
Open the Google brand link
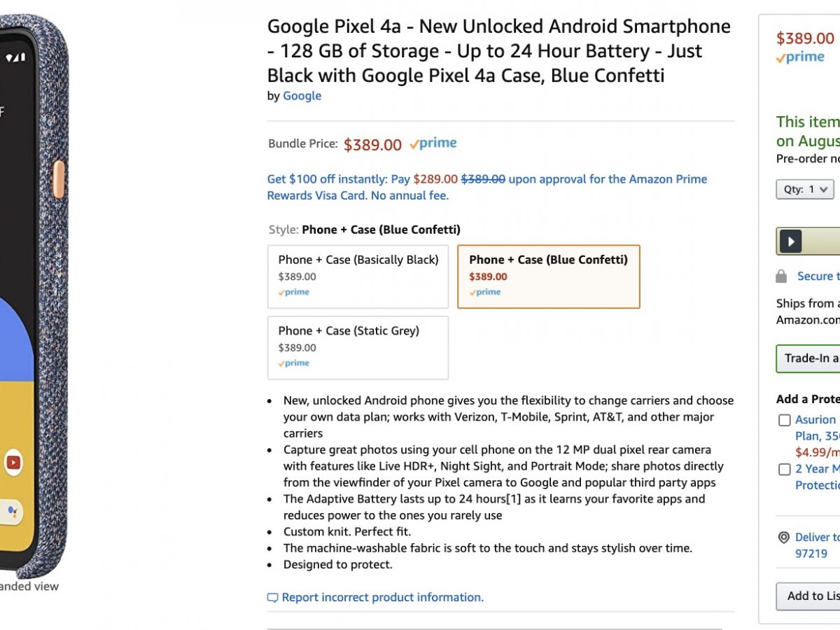click(x=302, y=96)
